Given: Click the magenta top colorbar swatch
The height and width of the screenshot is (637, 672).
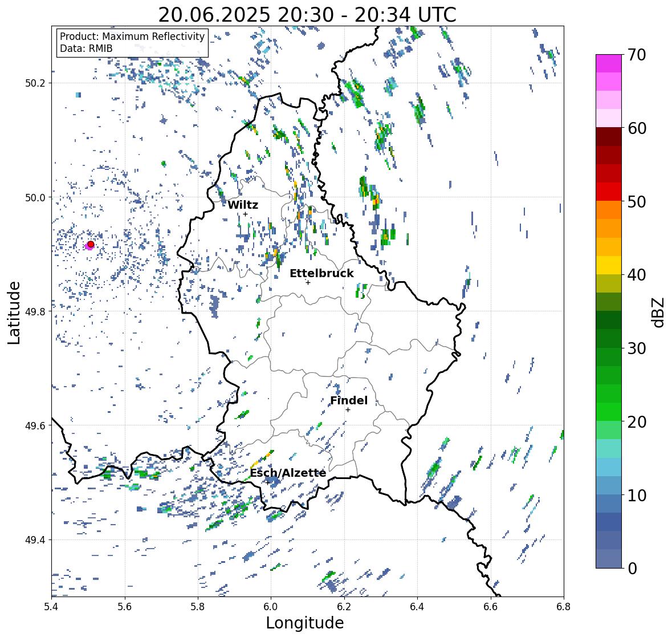Looking at the screenshot, I should coord(609,63).
